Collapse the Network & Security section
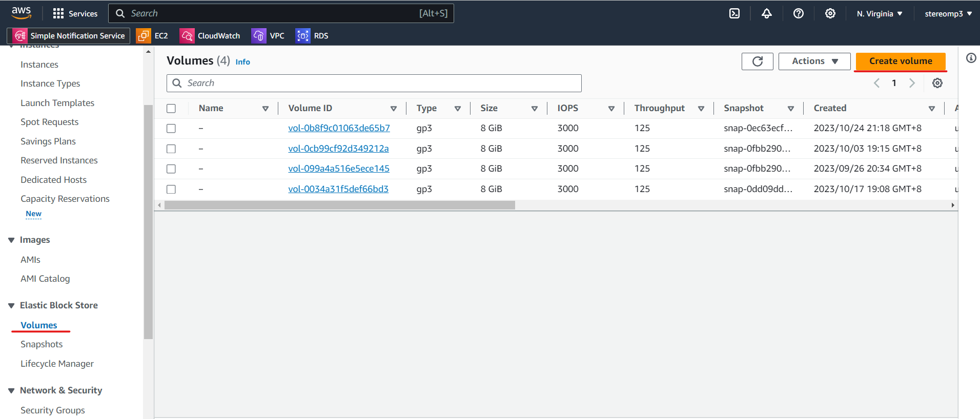The height and width of the screenshot is (419, 980). (11, 391)
